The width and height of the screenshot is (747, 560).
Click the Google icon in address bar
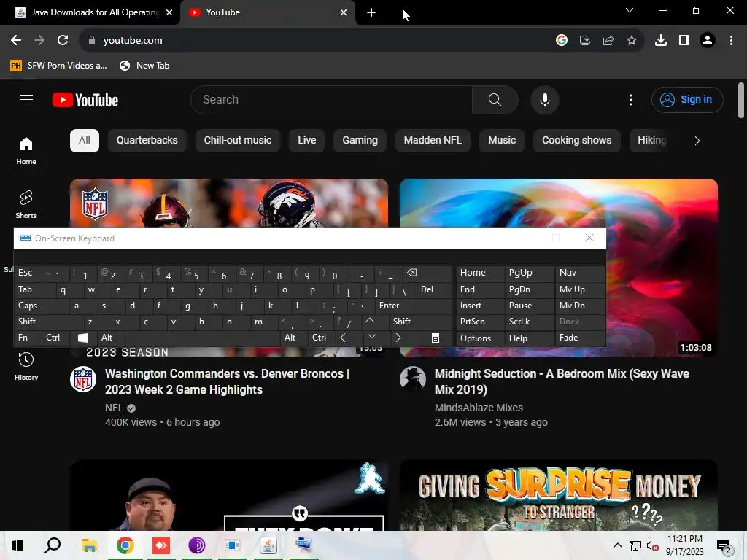click(562, 41)
